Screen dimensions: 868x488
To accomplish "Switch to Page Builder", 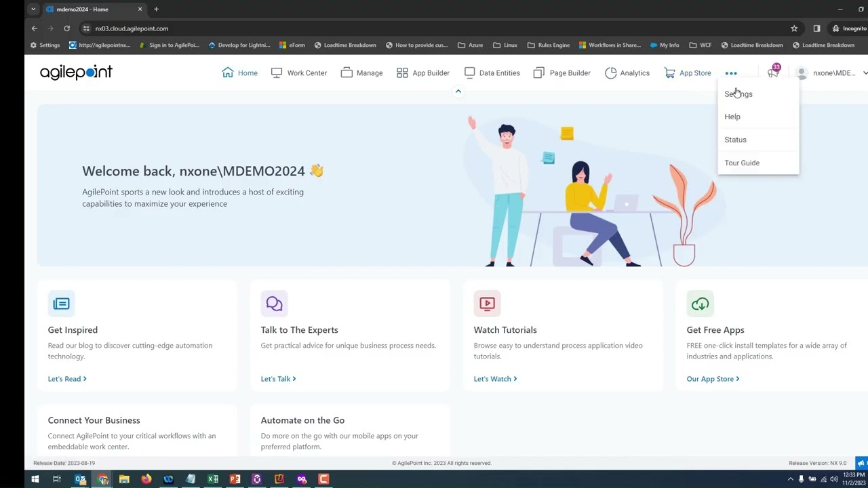I will [x=562, y=73].
